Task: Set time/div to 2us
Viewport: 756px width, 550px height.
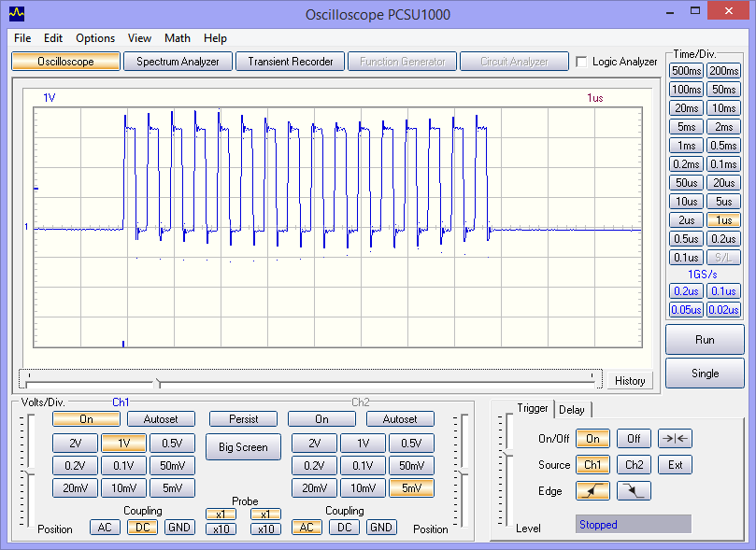Action: (x=687, y=220)
